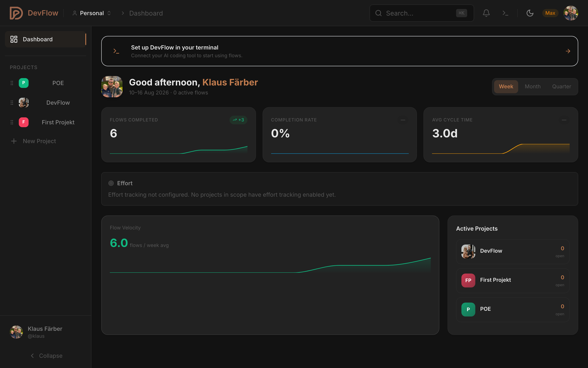Screen dimensions: 588x368
Task: Click the Dashboard grid icon
Action: pos(14,39)
